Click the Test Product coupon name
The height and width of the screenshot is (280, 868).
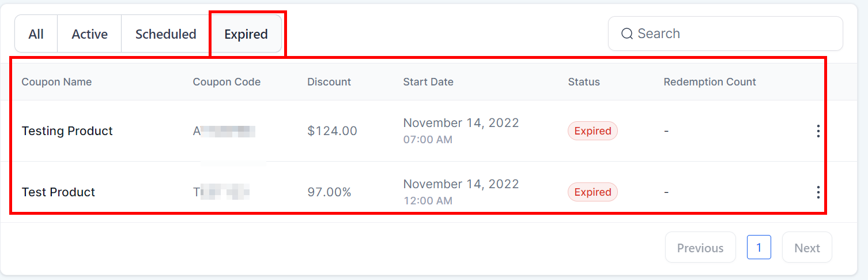pos(58,192)
